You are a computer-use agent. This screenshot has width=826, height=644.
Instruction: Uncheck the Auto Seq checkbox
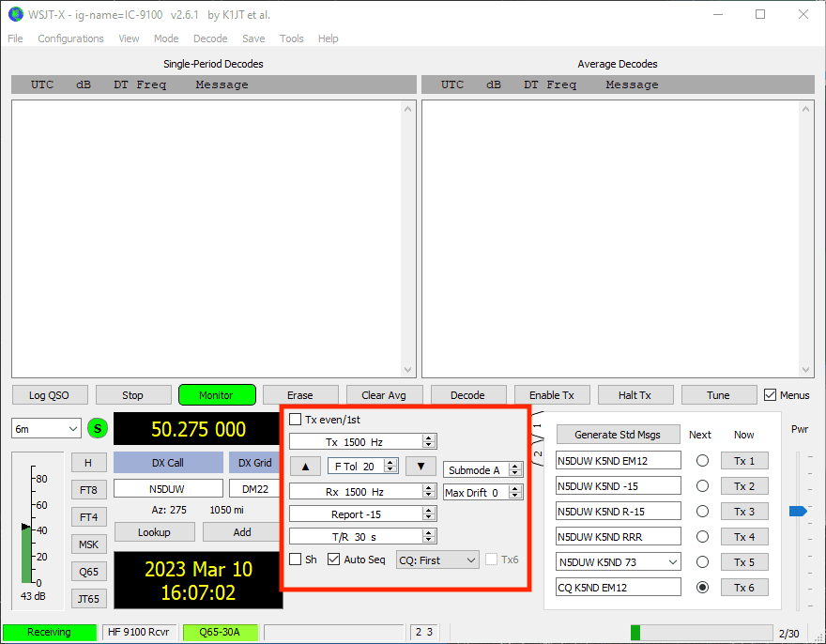tap(333, 560)
